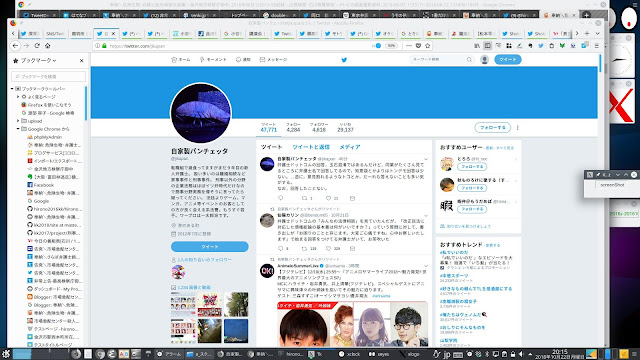Click the page vertical scrollbar thumb

600,64
